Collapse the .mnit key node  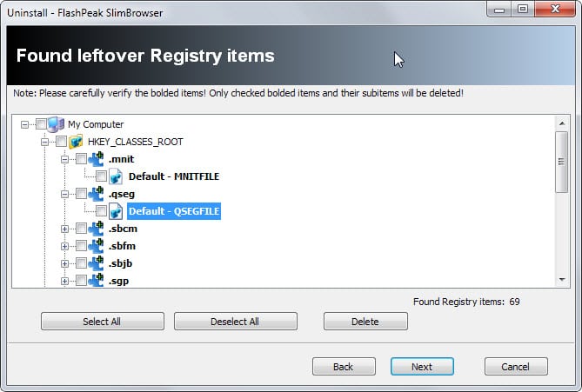click(x=64, y=159)
